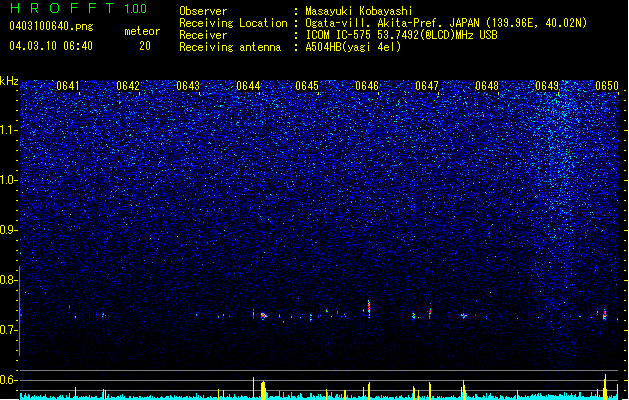Image resolution: width=629 pixels, height=400 pixels.
Task: Click the 1.0 kHz axis label
Action: [8, 180]
